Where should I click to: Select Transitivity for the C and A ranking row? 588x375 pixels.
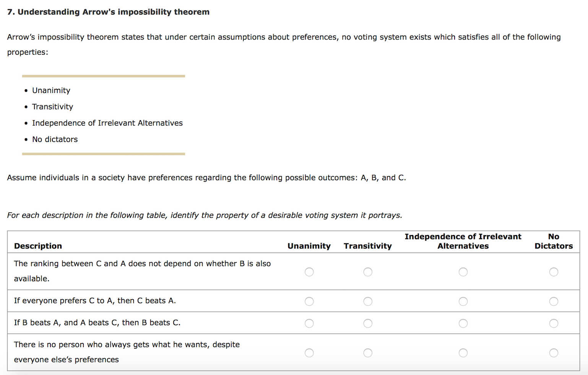[x=368, y=272]
